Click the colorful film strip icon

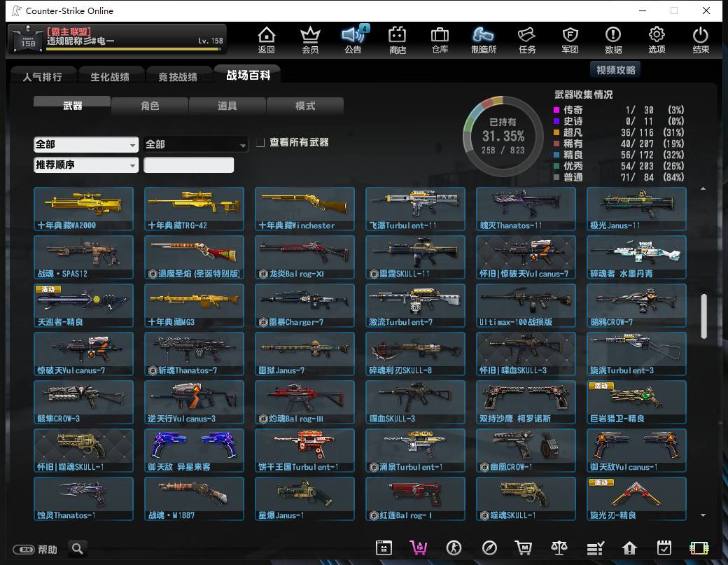699,548
